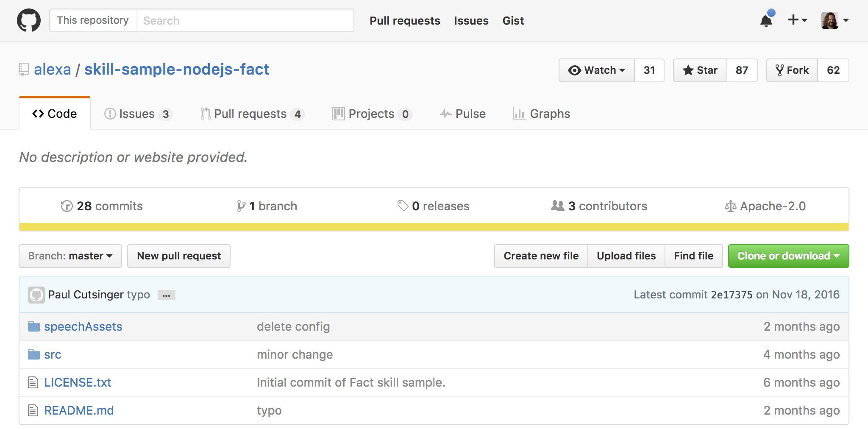
Task: Fork the repository
Action: (792, 70)
